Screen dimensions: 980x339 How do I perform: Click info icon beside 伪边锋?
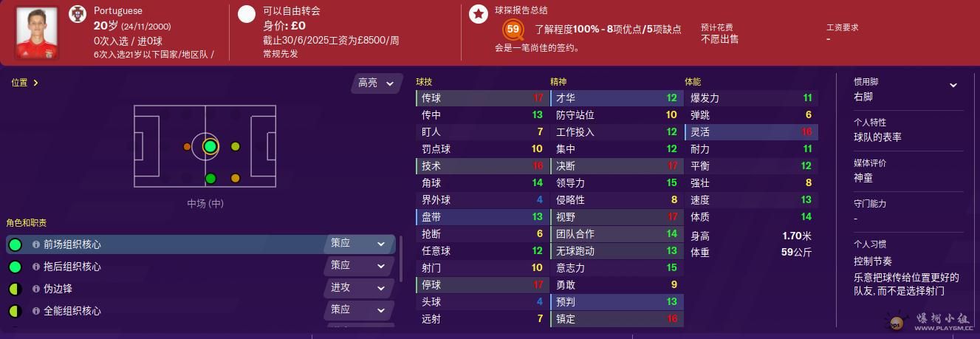pyautogui.click(x=35, y=289)
